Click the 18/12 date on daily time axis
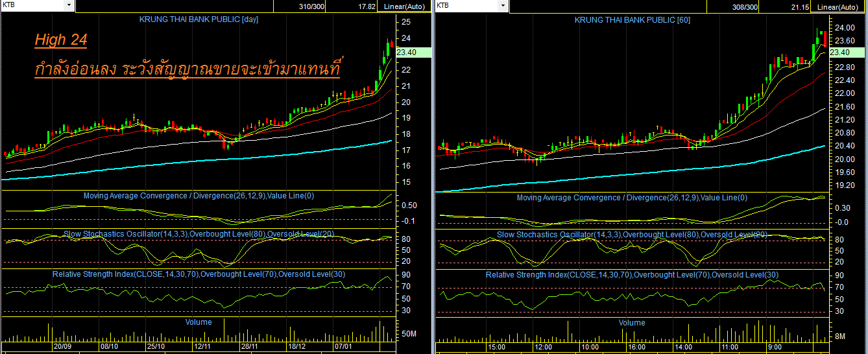868x354 pixels. pyautogui.click(x=296, y=347)
